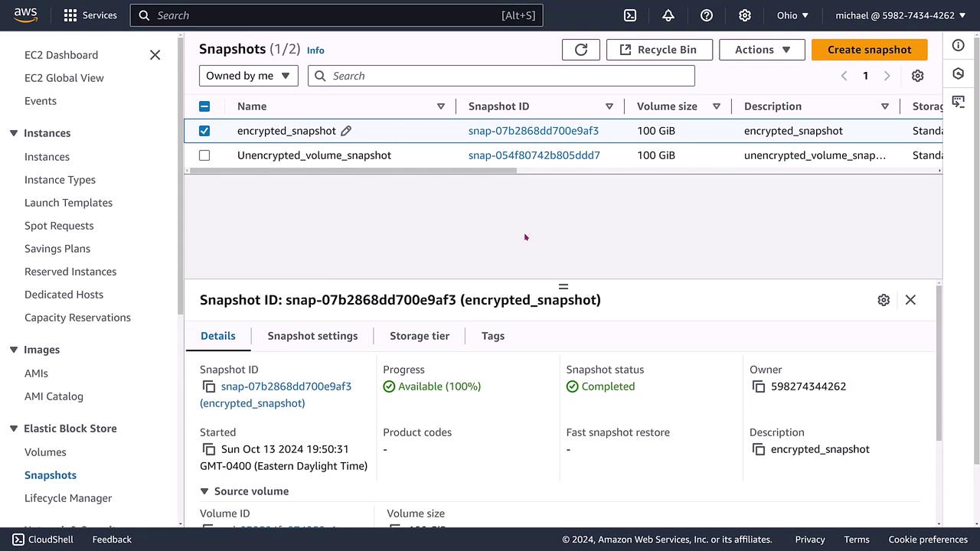This screenshot has width=980, height=551.
Task: Uncheck the encrypted_snapshot row checkbox
Action: [x=204, y=131]
